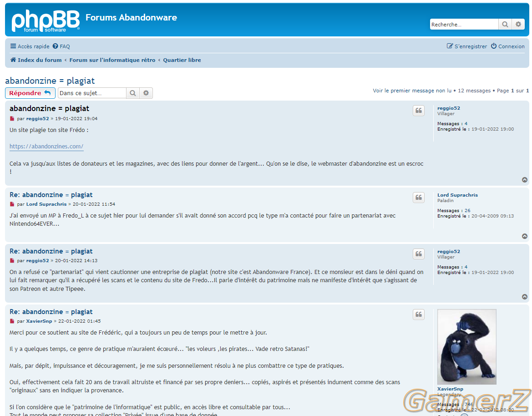
Task: Click the home icon in breadcrumb
Action: pos(13,60)
